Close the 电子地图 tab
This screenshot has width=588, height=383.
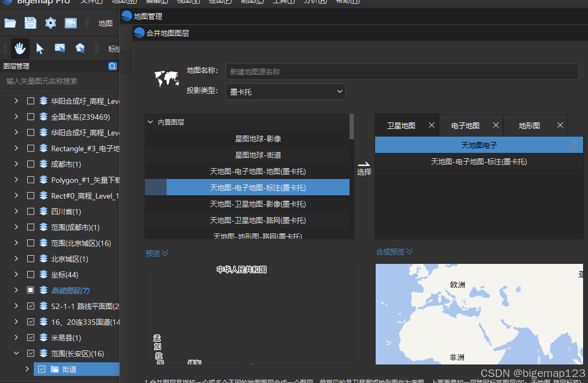pos(496,125)
